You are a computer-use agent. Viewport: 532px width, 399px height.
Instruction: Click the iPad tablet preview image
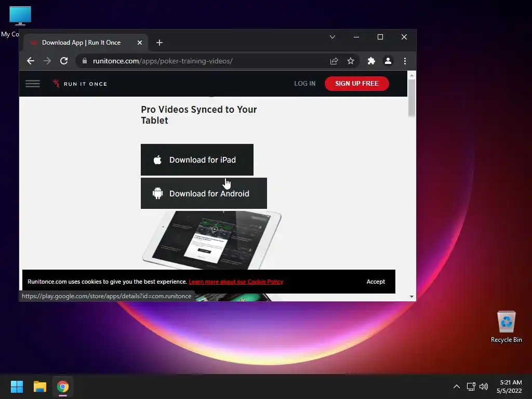pos(212,240)
